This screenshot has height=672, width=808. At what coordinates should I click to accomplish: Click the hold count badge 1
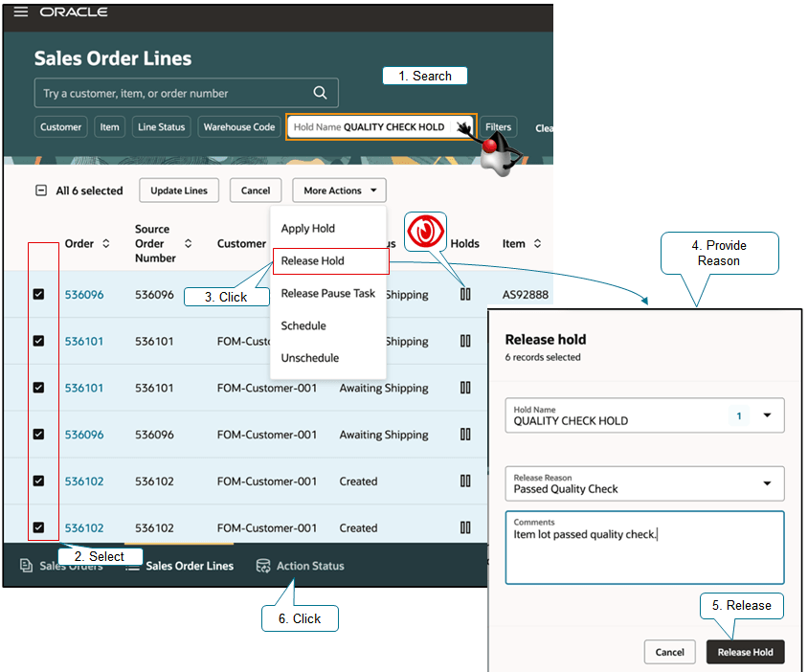(x=738, y=415)
